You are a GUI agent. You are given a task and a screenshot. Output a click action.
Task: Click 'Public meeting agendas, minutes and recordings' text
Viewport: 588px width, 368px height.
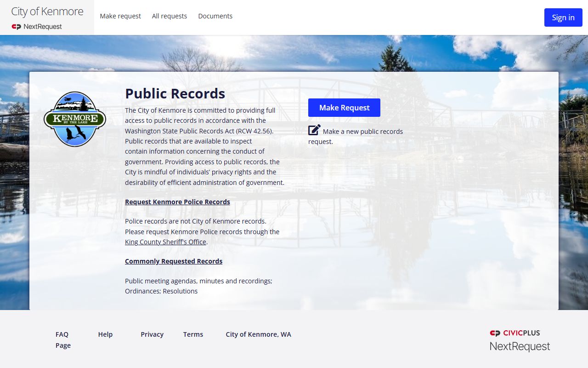tap(198, 281)
